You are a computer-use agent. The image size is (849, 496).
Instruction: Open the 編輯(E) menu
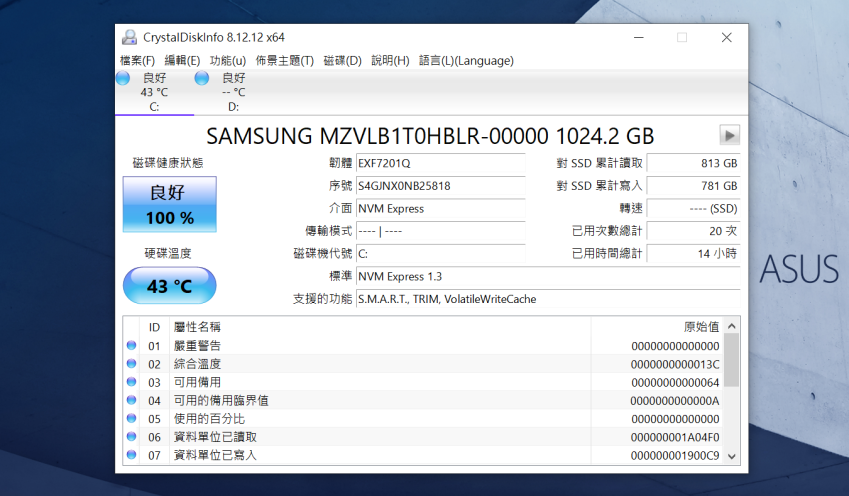[182, 61]
